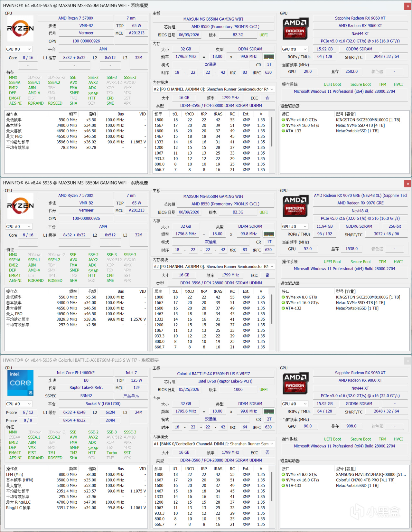
Task: Click the Ryzen logo in the RX 9070 GRE window
Action: coord(20,206)
